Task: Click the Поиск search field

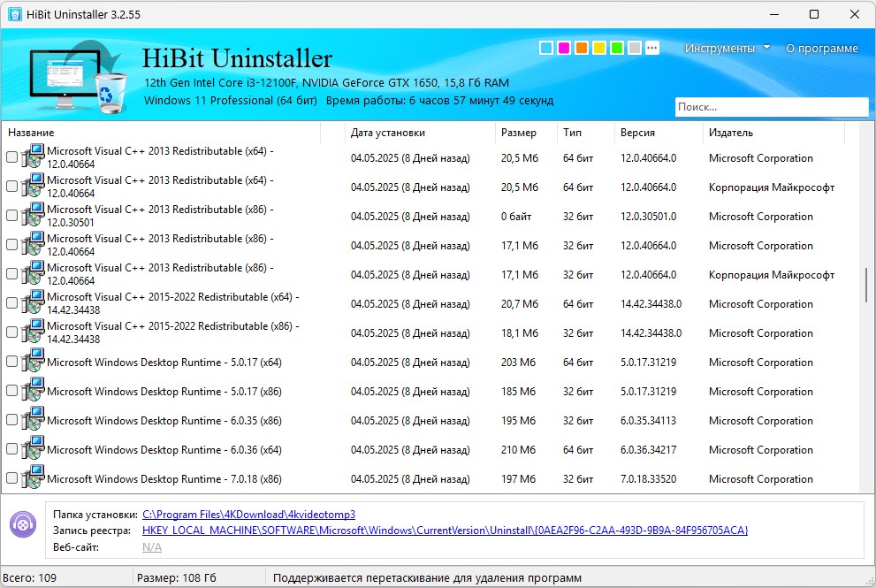Action: coord(772,107)
